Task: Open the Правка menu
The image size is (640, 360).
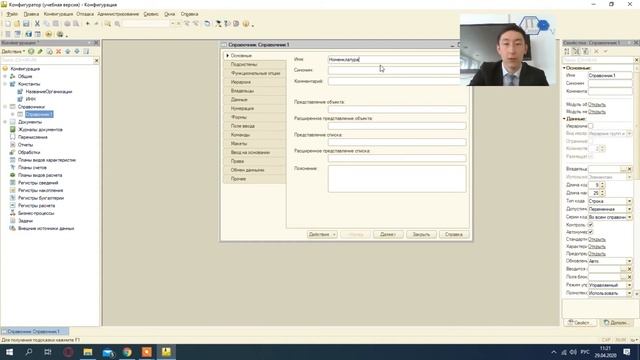Action: (x=31, y=14)
